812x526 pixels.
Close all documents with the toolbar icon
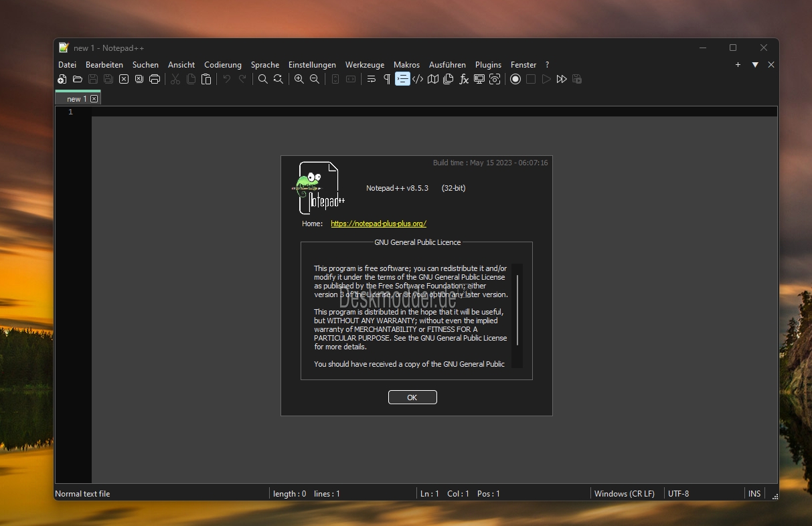139,79
